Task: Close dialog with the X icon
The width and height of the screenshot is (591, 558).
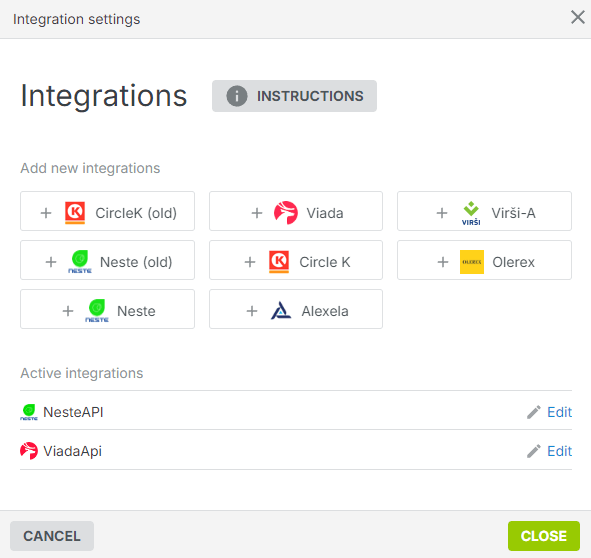Action: coord(577,17)
